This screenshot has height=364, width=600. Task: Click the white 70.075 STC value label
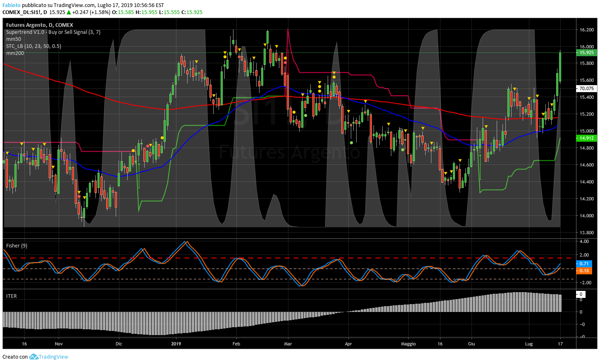pos(586,88)
